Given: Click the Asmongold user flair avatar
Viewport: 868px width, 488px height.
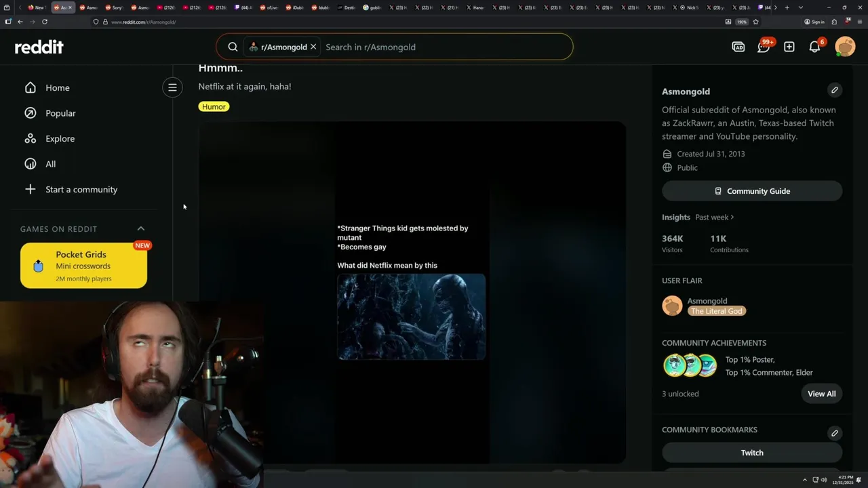Looking at the screenshot, I should 672,306.
